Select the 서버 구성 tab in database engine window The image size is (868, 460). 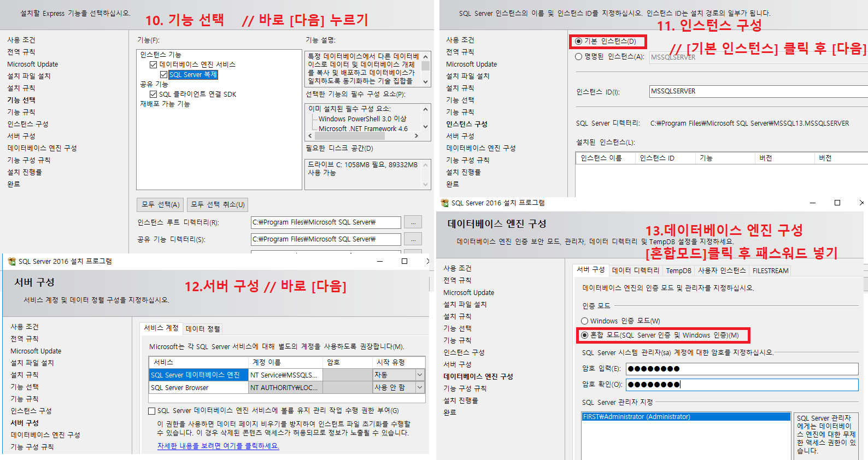coord(590,269)
